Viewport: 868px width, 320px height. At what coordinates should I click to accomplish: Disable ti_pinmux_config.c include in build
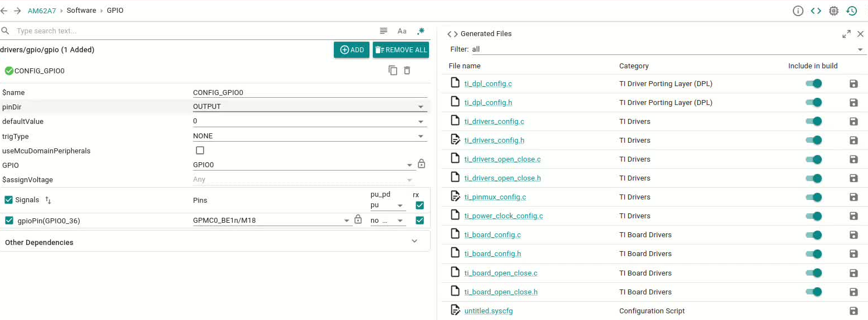point(813,197)
